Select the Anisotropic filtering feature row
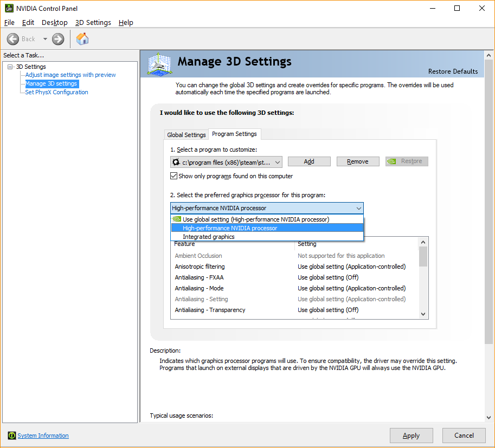Screen dimensions: 495x448 pos(294,267)
